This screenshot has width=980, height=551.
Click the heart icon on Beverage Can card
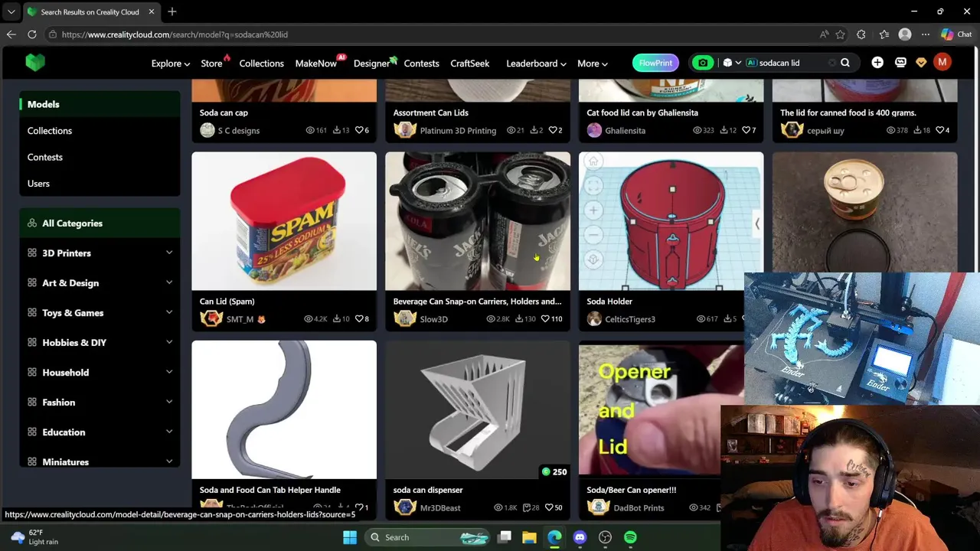coord(545,319)
